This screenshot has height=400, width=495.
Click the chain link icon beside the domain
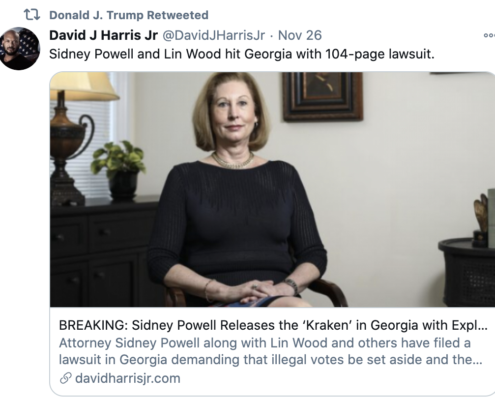pos(66,378)
